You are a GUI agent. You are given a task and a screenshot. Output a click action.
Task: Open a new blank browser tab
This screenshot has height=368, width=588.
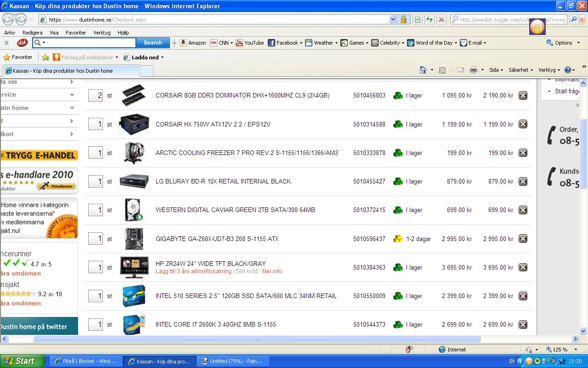[146, 71]
